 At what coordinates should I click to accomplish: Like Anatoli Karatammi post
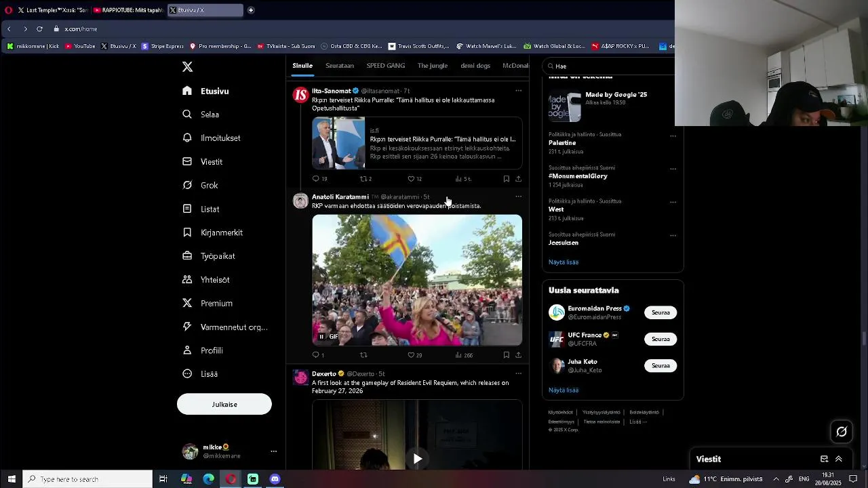click(x=414, y=355)
